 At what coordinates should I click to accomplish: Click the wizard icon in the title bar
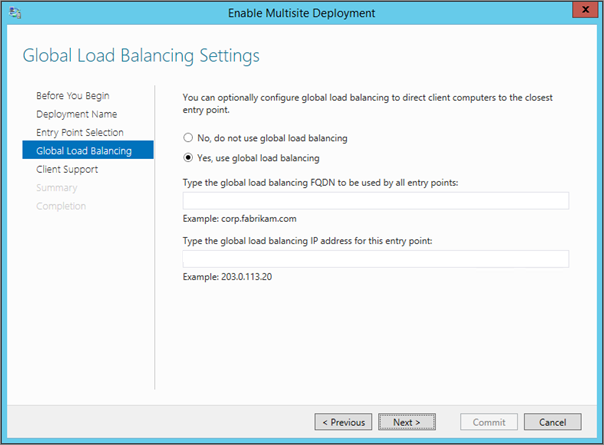point(15,13)
